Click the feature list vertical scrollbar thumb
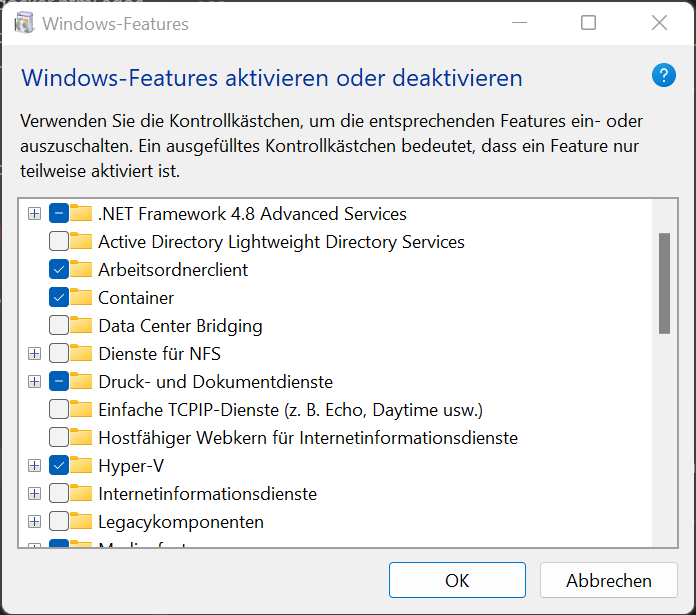This screenshot has width=696, height=615. [664, 283]
